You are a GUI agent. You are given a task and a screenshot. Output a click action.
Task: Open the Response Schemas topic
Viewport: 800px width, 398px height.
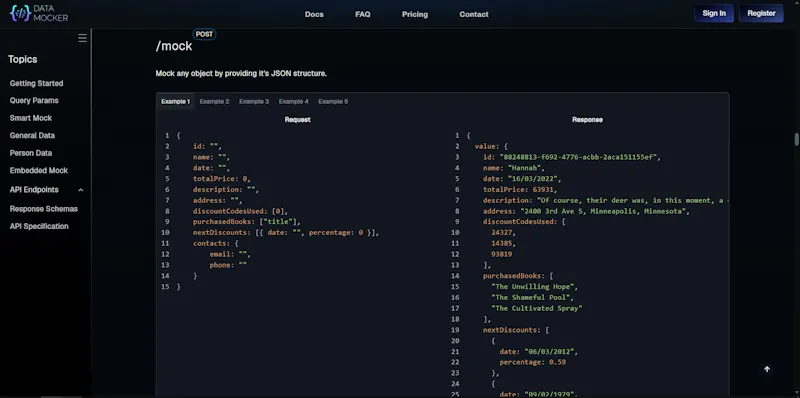[x=44, y=209]
